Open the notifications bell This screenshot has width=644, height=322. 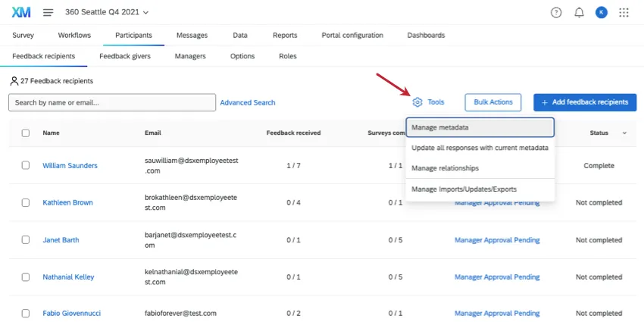click(x=579, y=13)
